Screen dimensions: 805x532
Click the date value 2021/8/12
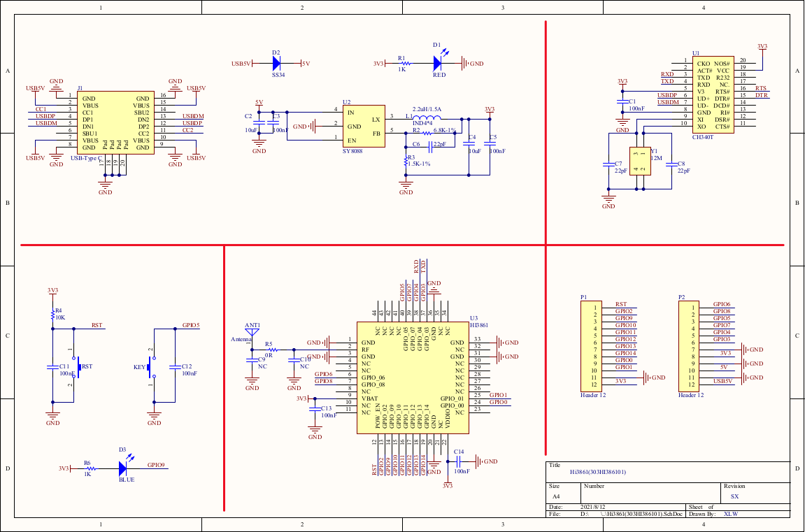[593, 507]
